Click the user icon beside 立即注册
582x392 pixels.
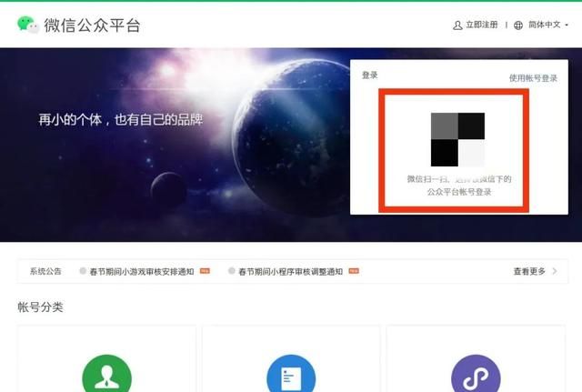click(457, 25)
